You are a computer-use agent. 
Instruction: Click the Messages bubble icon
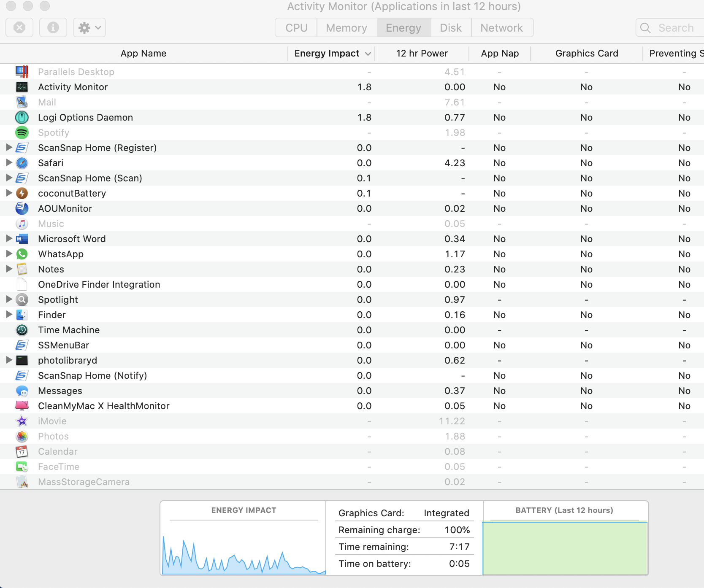(22, 391)
